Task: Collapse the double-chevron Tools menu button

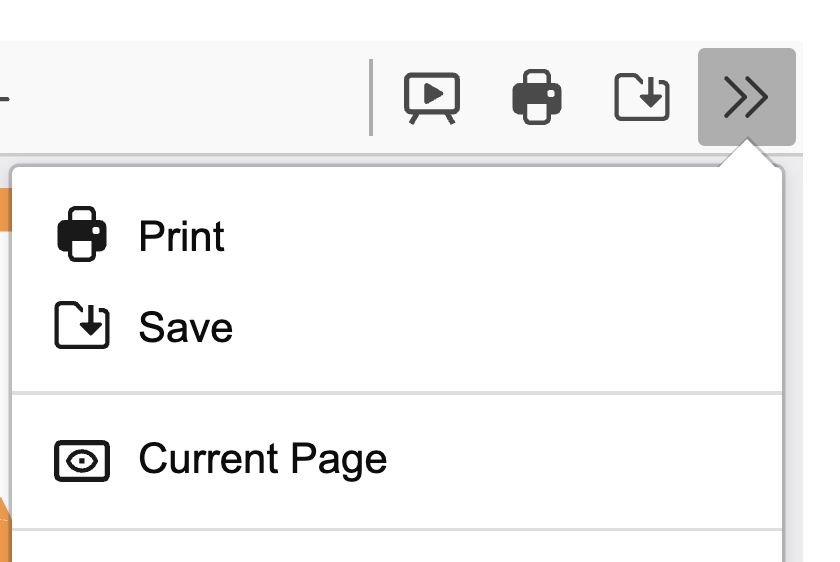Action: [x=746, y=98]
